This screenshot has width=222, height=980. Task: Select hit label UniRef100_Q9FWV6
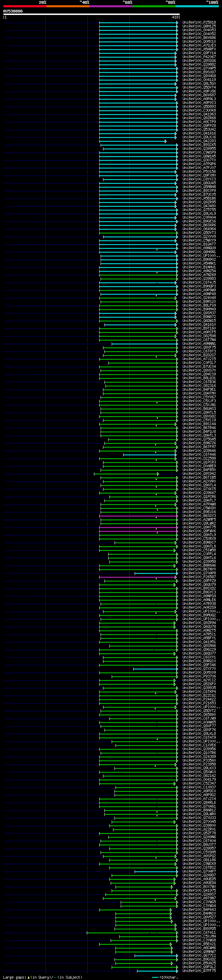(x=199, y=532)
